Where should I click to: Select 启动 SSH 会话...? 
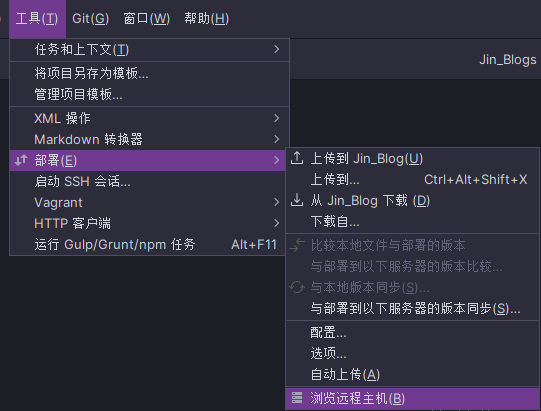coord(148,181)
